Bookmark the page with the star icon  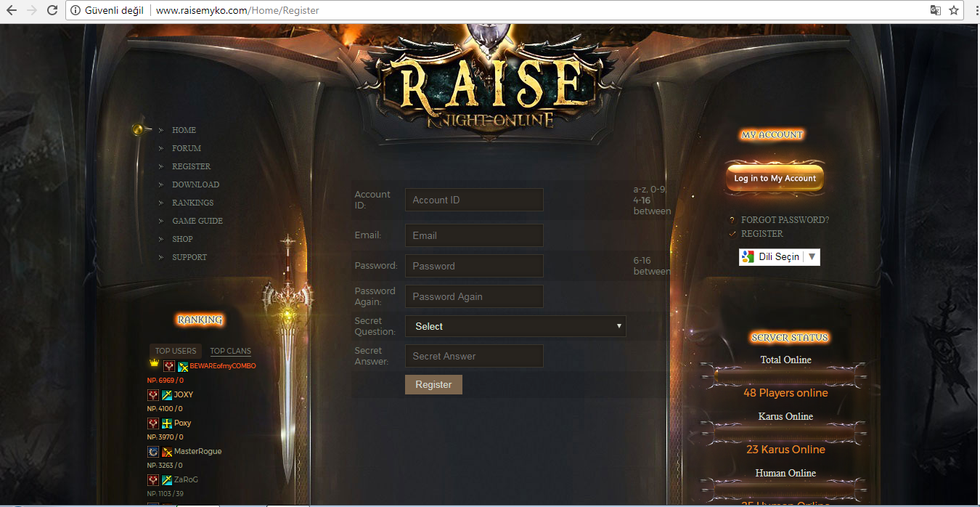point(954,11)
